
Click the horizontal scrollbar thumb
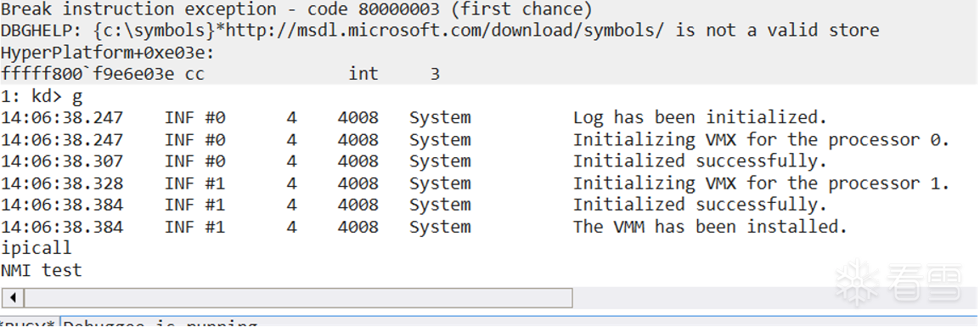click(x=298, y=297)
